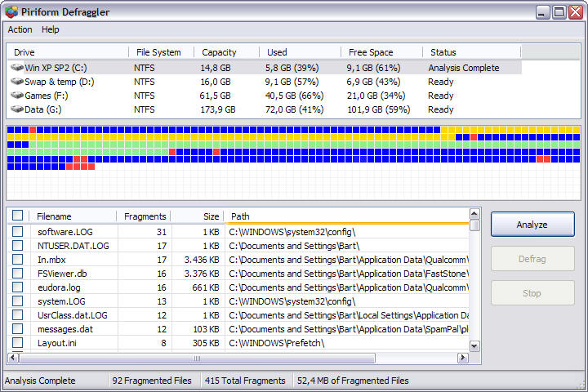Tick the select-all checkbox in file list header

click(x=17, y=216)
